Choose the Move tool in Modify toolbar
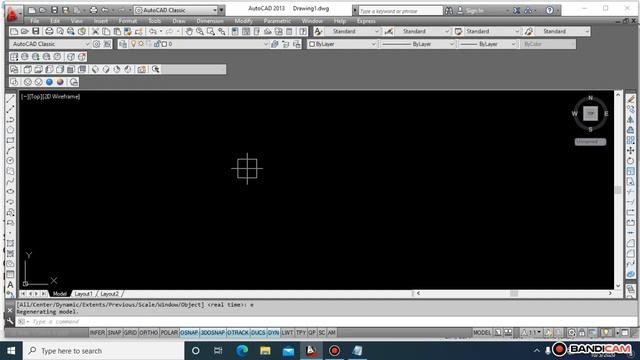 click(631, 150)
